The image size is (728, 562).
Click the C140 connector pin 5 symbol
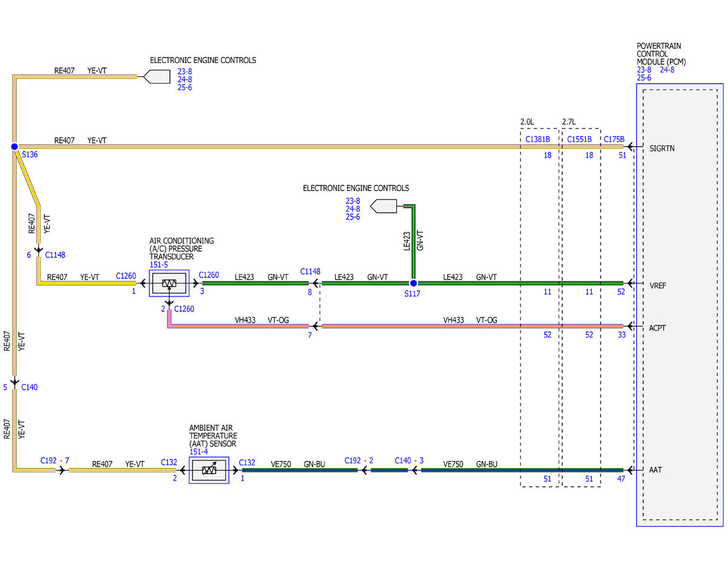click(14, 382)
